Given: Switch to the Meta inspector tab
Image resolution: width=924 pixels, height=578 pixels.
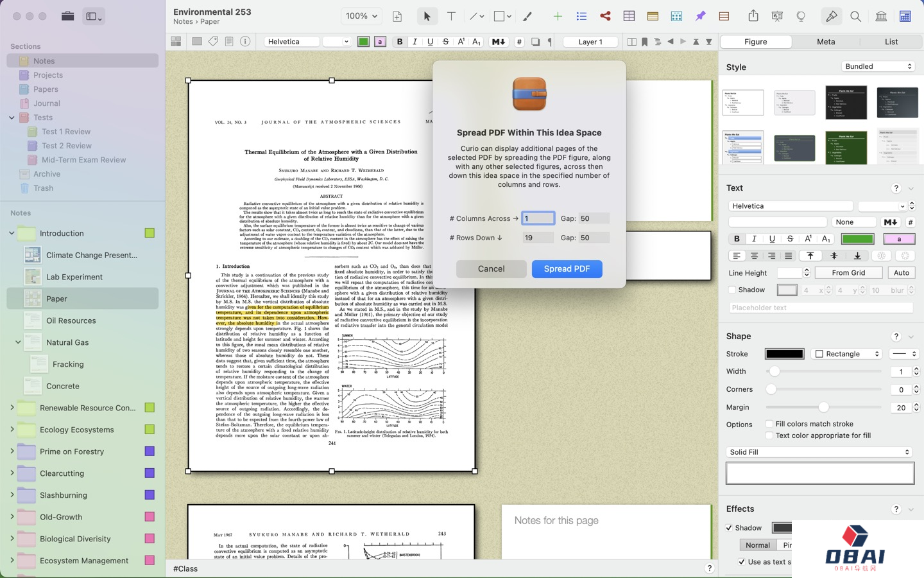Looking at the screenshot, I should click(x=825, y=42).
